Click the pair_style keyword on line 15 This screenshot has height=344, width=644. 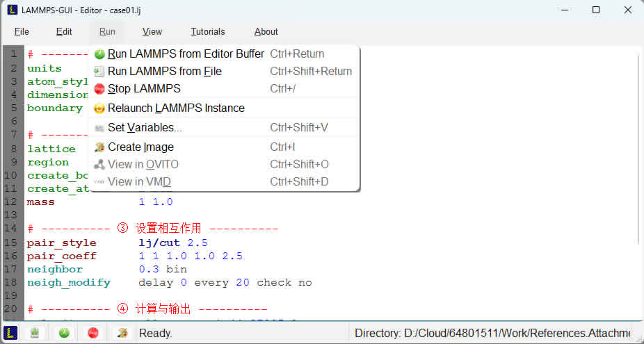tap(62, 243)
